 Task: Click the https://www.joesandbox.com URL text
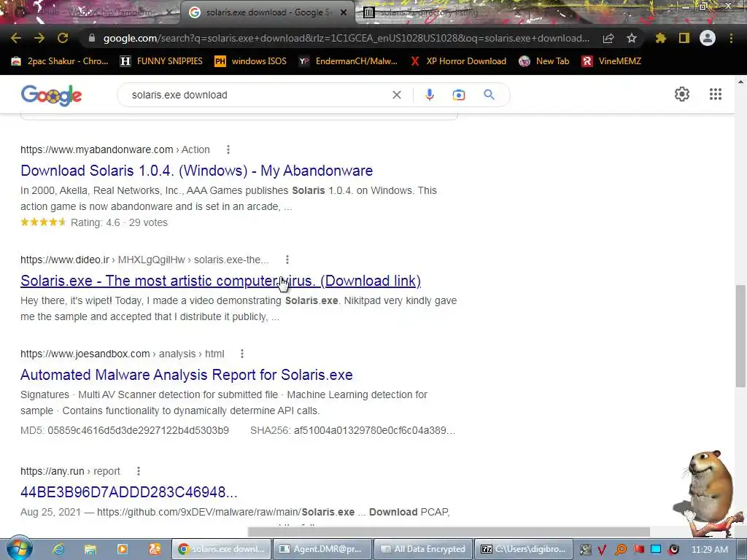coord(85,354)
